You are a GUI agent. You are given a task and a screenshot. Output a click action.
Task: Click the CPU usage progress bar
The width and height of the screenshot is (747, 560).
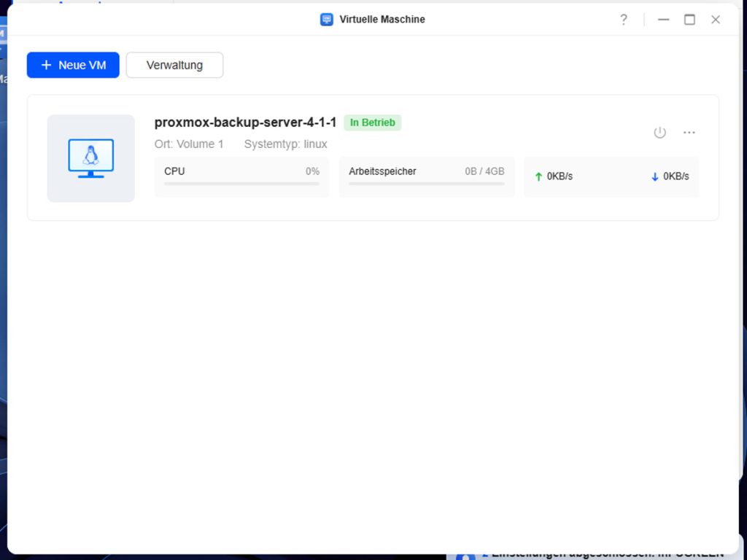click(241, 184)
